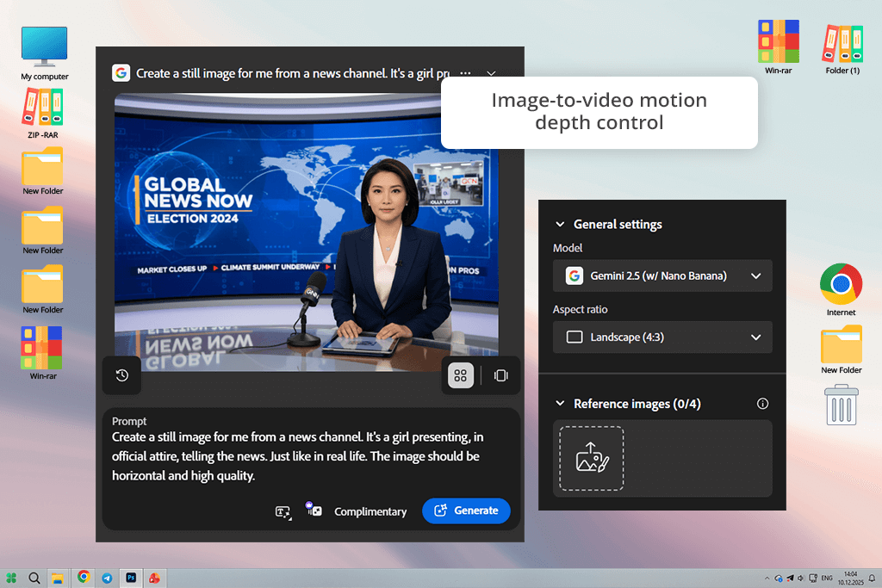Open the Model dropdown showing Gemini 2.5
Viewport: 882px width, 588px height.
pos(662,276)
